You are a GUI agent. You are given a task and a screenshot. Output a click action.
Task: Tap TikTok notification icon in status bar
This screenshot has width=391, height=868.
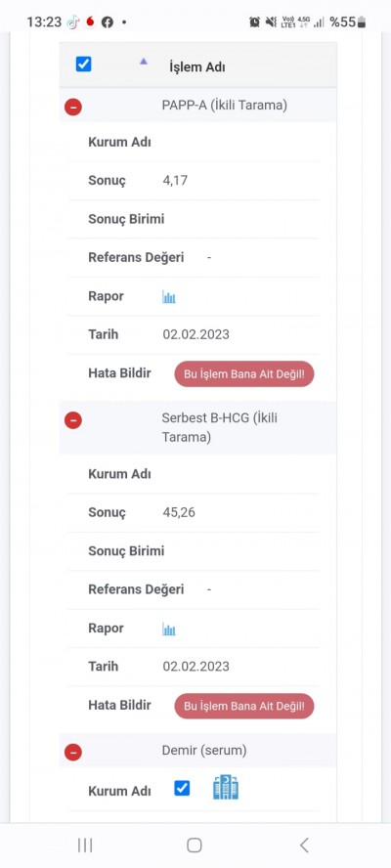tap(73, 22)
